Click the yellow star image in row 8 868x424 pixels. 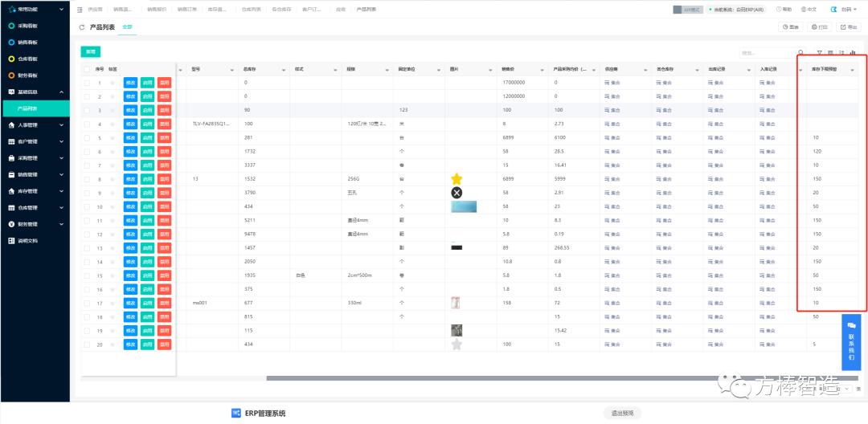[457, 179]
